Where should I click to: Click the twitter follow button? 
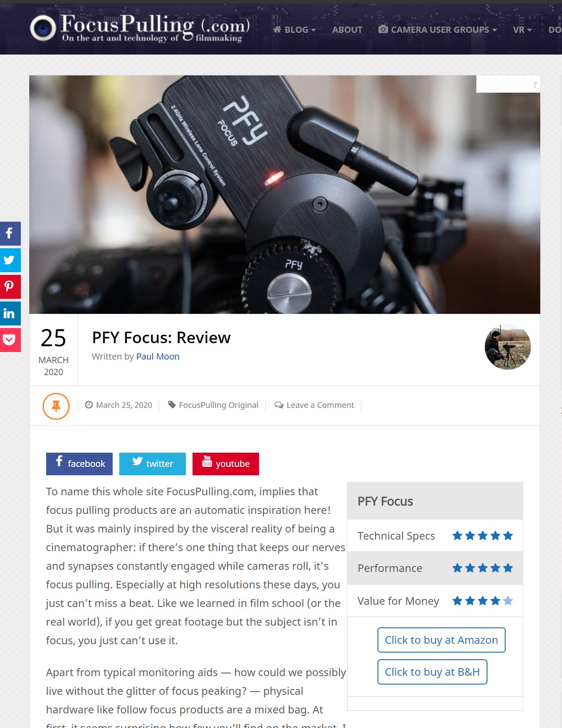pos(153,464)
